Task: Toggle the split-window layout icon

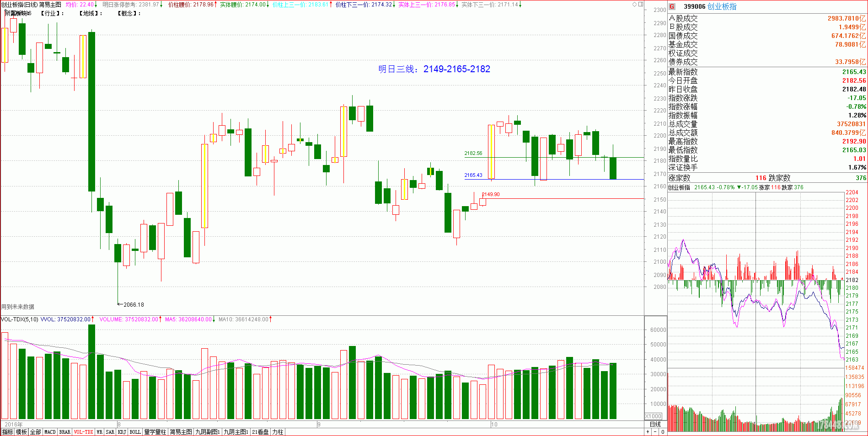Action: pos(641,4)
